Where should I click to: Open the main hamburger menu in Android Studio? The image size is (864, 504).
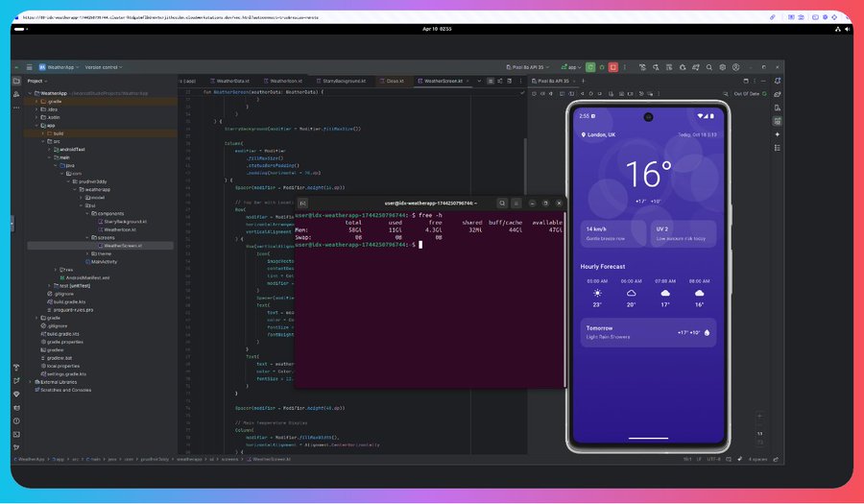29,67
